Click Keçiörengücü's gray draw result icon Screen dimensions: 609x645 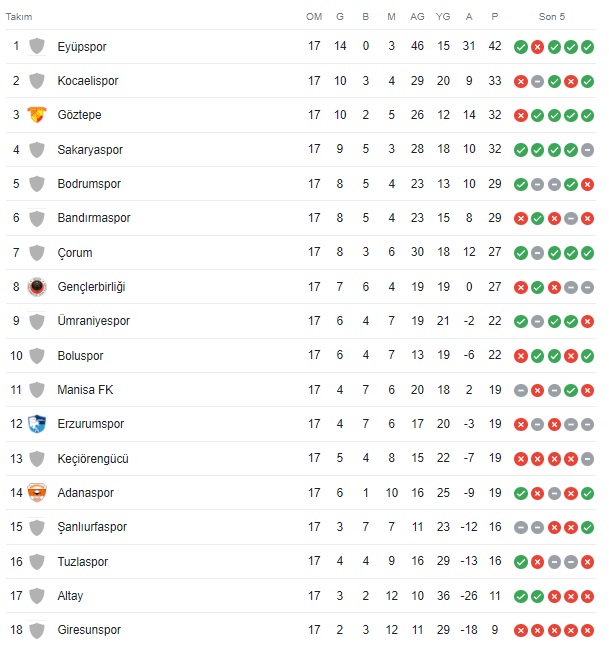[587, 459]
